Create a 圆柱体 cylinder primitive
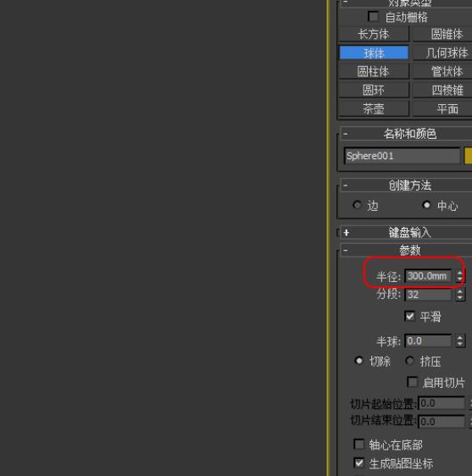The height and width of the screenshot is (476, 472). tap(374, 72)
